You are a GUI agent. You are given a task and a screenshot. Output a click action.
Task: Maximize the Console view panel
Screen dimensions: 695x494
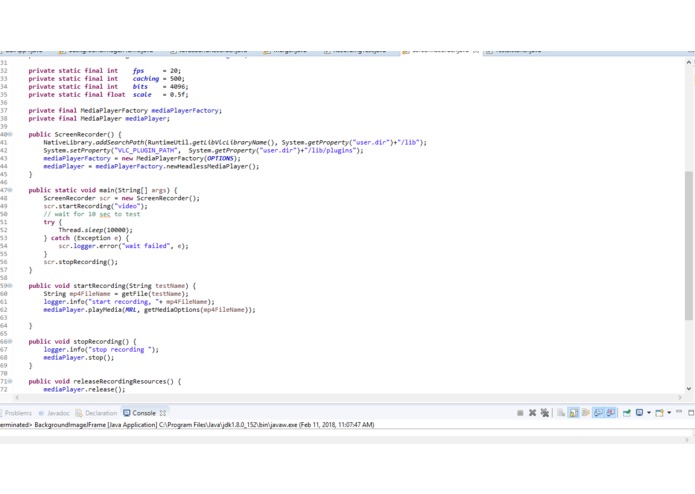pyautogui.click(x=691, y=412)
